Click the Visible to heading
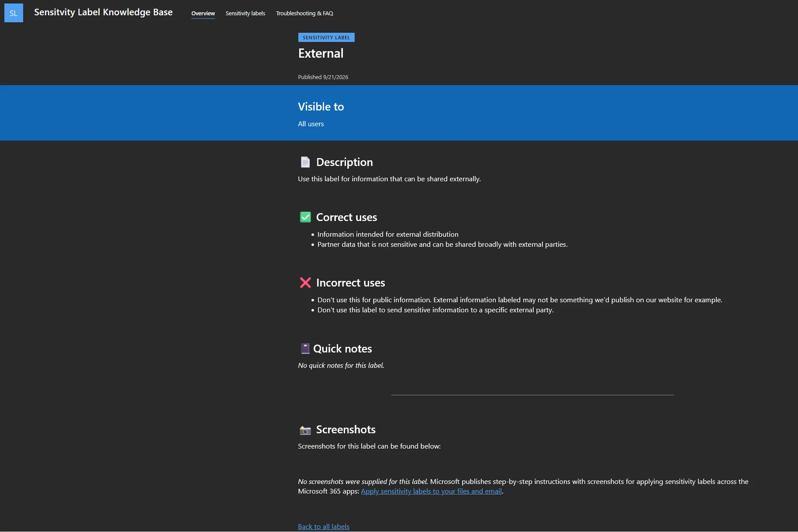The width and height of the screenshot is (798, 532). (x=321, y=107)
